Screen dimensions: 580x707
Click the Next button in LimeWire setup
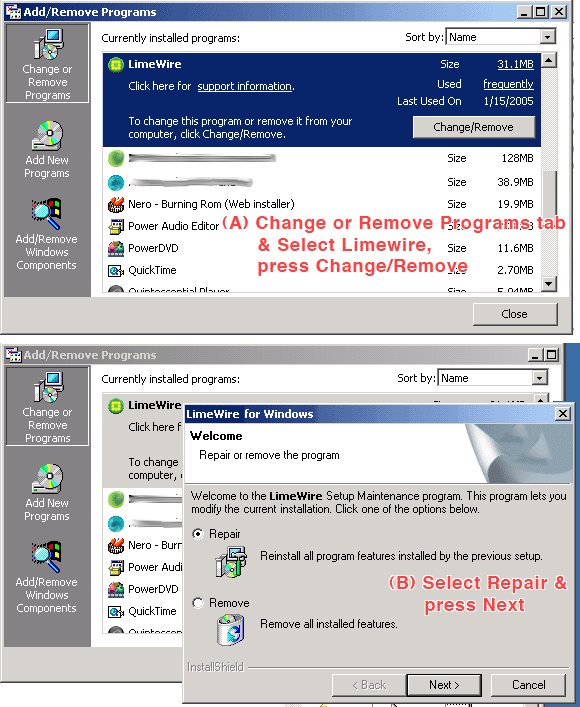point(444,685)
